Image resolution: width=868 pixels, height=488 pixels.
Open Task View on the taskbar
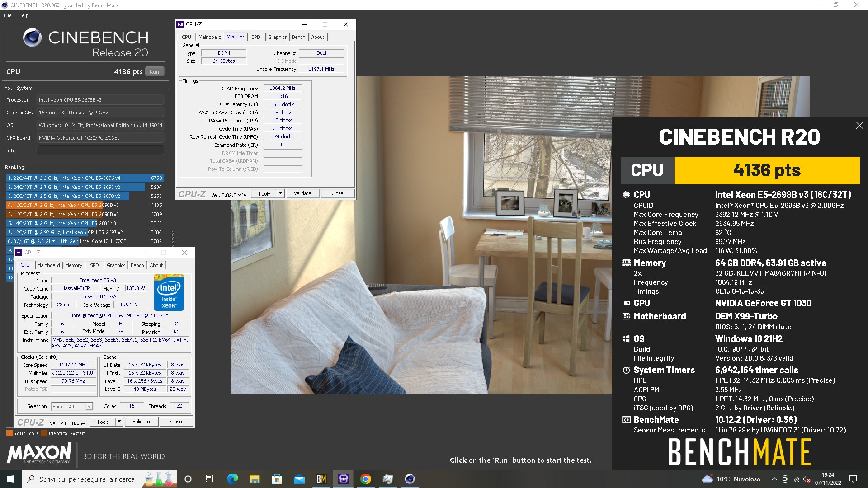point(210,479)
